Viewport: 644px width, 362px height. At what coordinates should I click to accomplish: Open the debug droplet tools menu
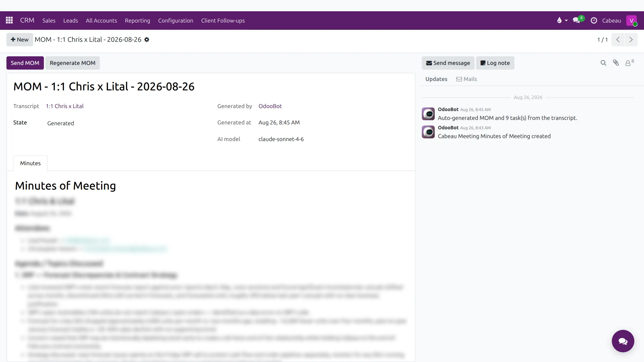coord(562,20)
